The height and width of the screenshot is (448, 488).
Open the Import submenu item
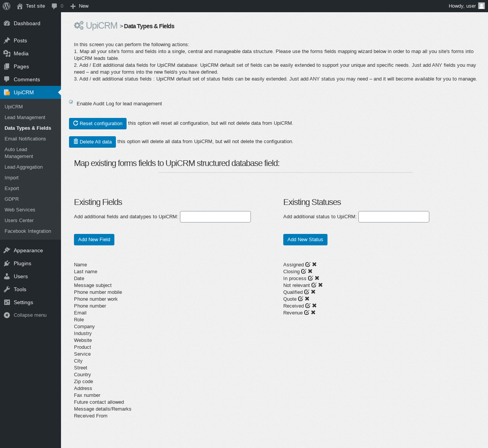click(30, 178)
